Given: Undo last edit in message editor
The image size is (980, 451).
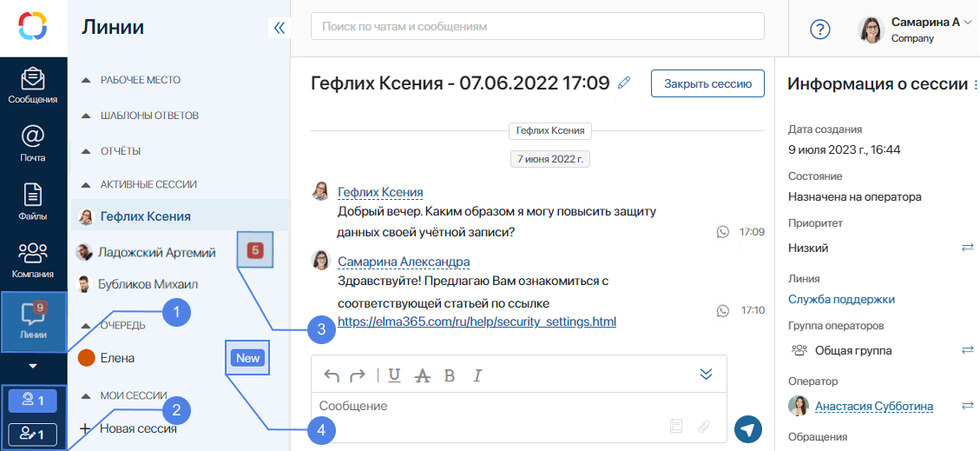Looking at the screenshot, I should click(332, 375).
